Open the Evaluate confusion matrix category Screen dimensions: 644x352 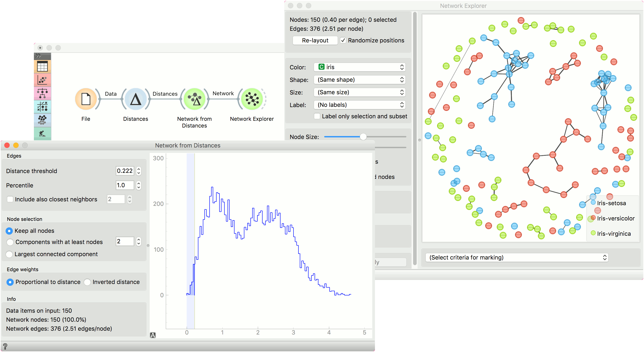(x=42, y=107)
